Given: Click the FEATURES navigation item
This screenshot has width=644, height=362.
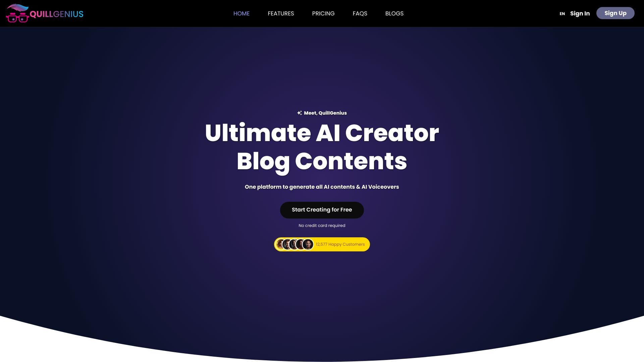Looking at the screenshot, I should pyautogui.click(x=281, y=13).
